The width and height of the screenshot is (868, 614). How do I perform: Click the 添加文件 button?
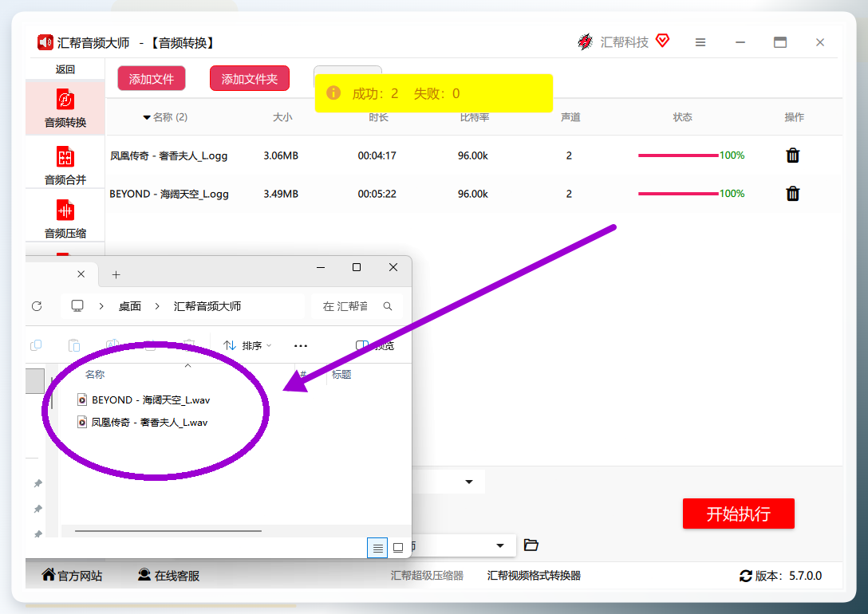tap(152, 79)
